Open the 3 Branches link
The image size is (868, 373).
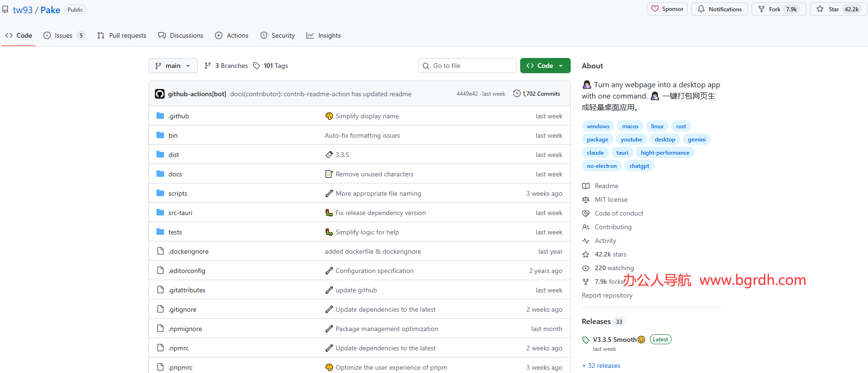(226, 66)
